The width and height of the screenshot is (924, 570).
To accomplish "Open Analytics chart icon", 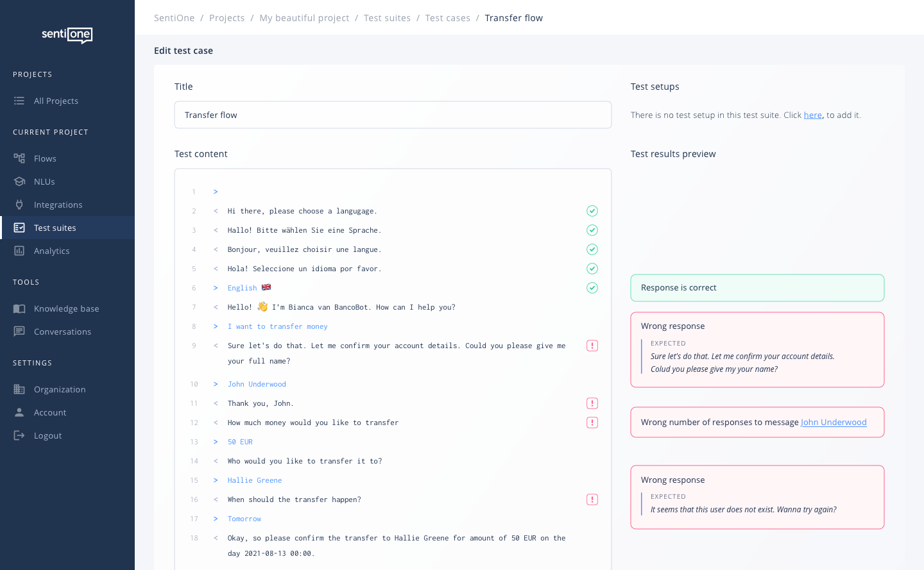I will point(19,251).
